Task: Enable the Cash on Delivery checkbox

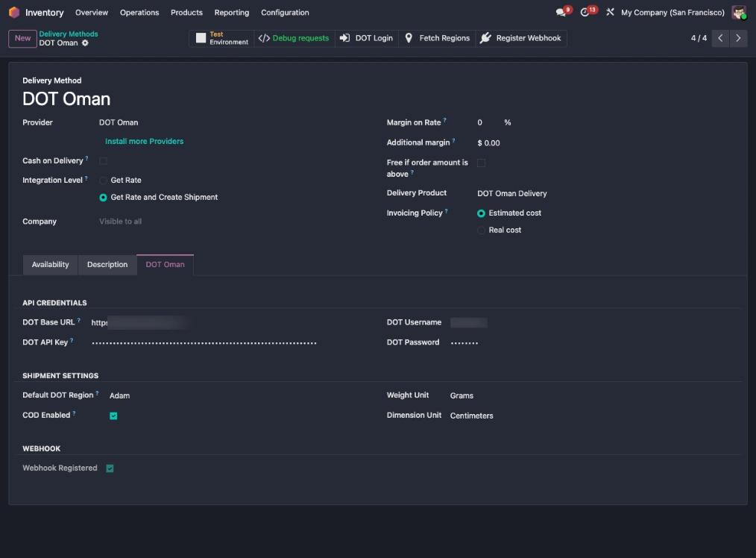Action: click(102, 160)
